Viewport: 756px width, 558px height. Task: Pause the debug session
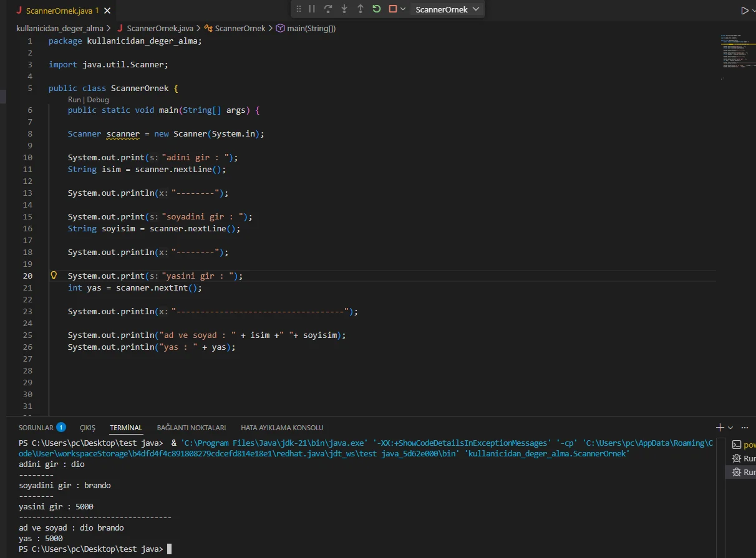(312, 9)
